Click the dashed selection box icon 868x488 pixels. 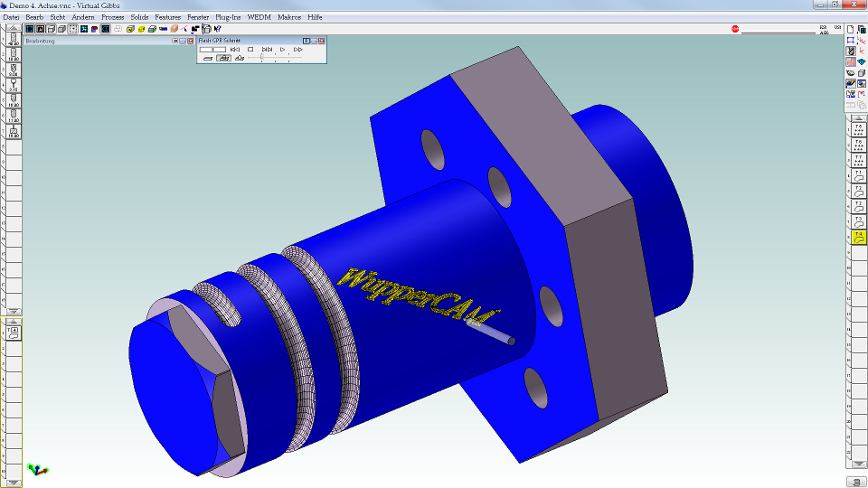[x=73, y=29]
